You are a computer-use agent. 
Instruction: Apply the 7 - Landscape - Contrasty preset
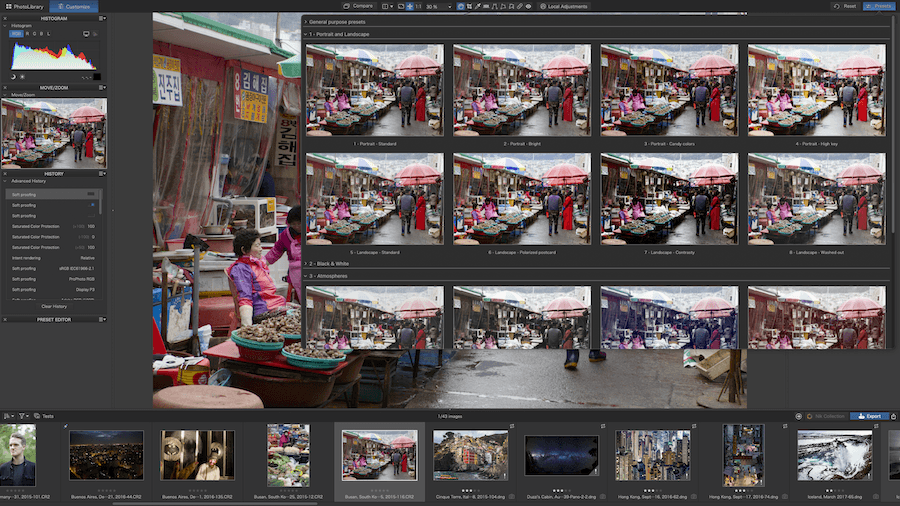click(x=669, y=198)
